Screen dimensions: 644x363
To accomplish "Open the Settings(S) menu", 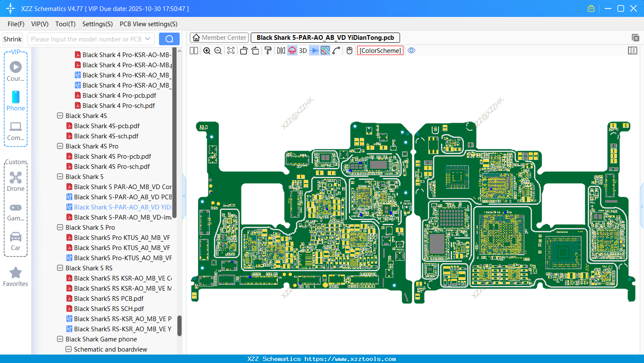I will (97, 24).
